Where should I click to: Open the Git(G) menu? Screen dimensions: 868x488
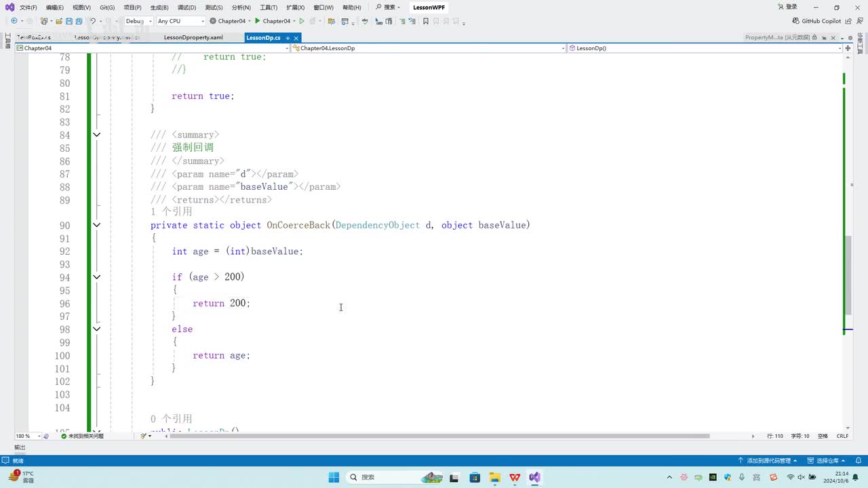tap(107, 7)
